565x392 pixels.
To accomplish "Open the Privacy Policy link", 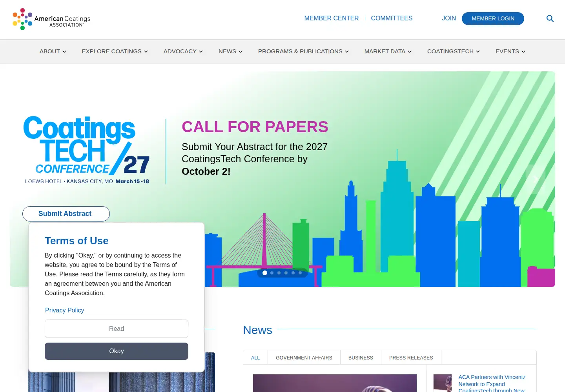I will pyautogui.click(x=65, y=310).
